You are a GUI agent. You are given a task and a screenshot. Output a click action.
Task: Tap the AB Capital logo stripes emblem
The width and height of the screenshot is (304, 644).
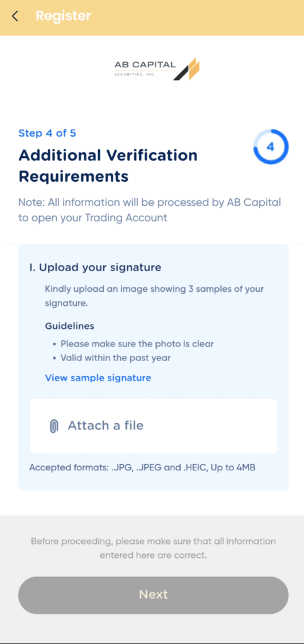pyautogui.click(x=187, y=69)
